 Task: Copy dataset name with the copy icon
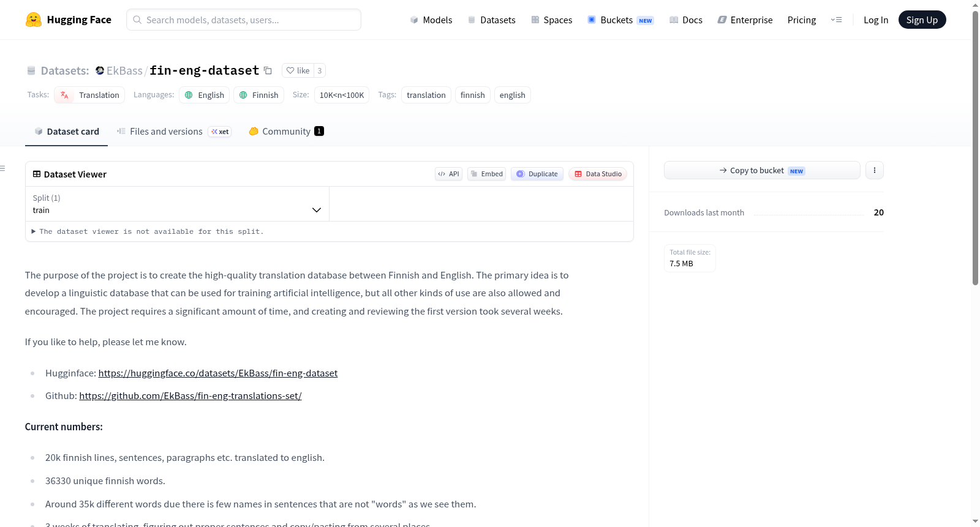(x=268, y=70)
